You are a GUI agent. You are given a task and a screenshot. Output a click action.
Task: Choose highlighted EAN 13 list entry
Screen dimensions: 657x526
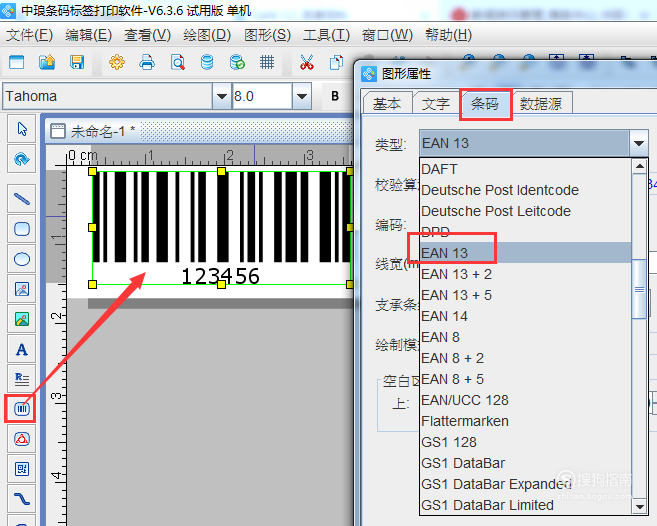[x=526, y=253]
